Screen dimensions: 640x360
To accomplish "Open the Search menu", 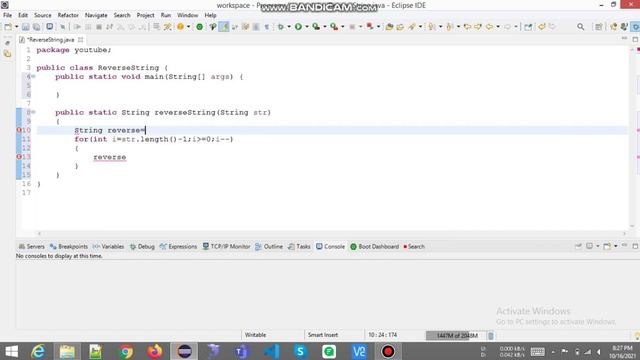I will coord(122,15).
